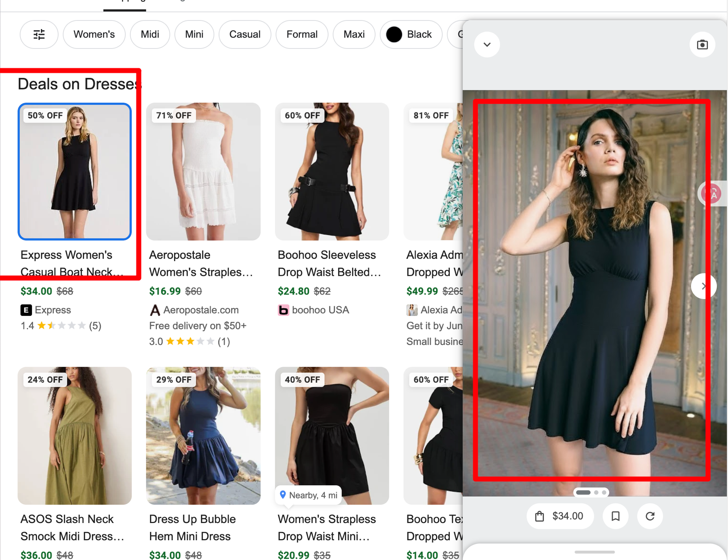Apply the Black color filter chip
728x560 pixels.
point(411,34)
